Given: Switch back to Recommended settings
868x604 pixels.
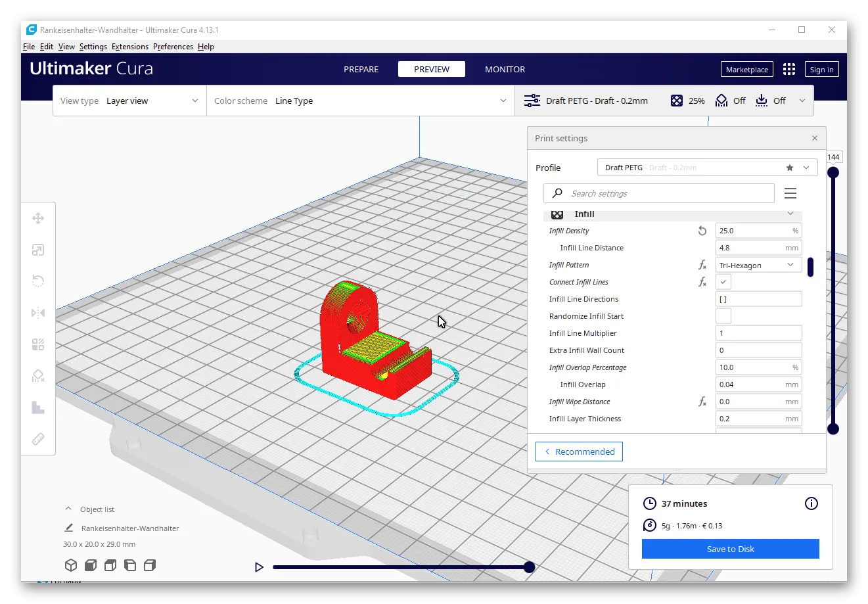Looking at the screenshot, I should pos(579,452).
